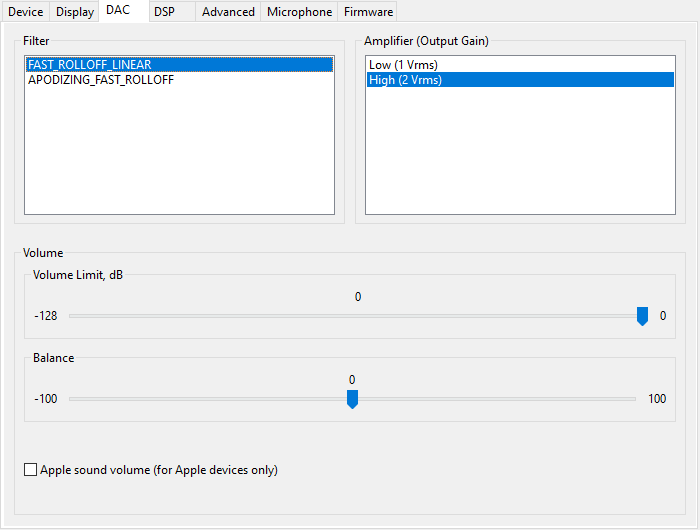
Task: Select the DAC tab
Action: point(118,11)
